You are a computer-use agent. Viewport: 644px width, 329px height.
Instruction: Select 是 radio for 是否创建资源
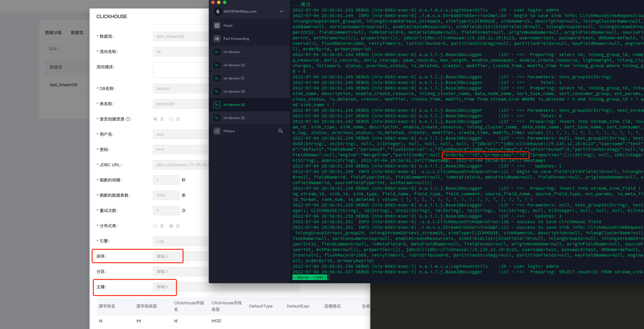(155, 119)
